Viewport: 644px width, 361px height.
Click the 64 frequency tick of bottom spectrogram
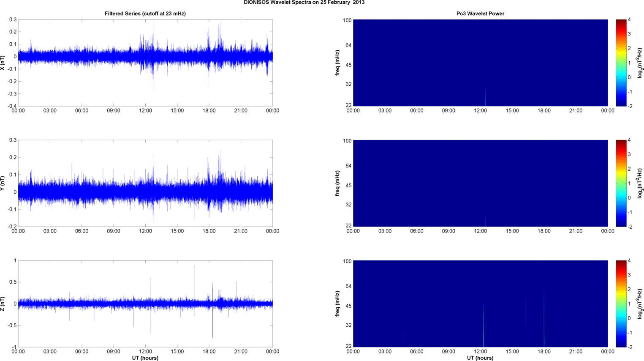348,286
